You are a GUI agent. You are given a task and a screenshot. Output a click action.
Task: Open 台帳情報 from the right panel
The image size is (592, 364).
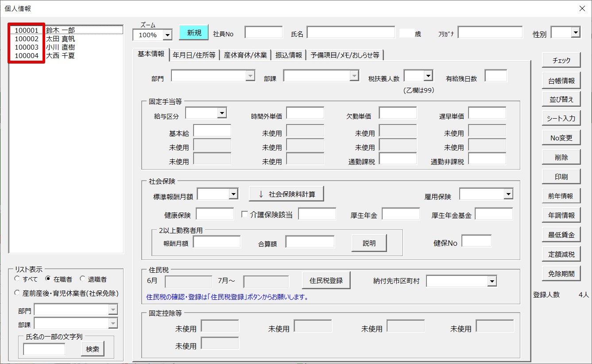click(561, 81)
